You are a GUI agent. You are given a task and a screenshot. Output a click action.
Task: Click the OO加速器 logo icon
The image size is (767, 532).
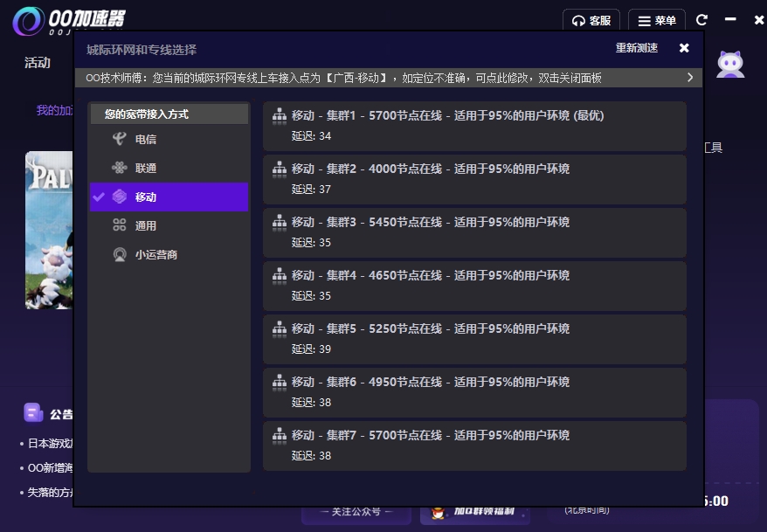(x=28, y=21)
